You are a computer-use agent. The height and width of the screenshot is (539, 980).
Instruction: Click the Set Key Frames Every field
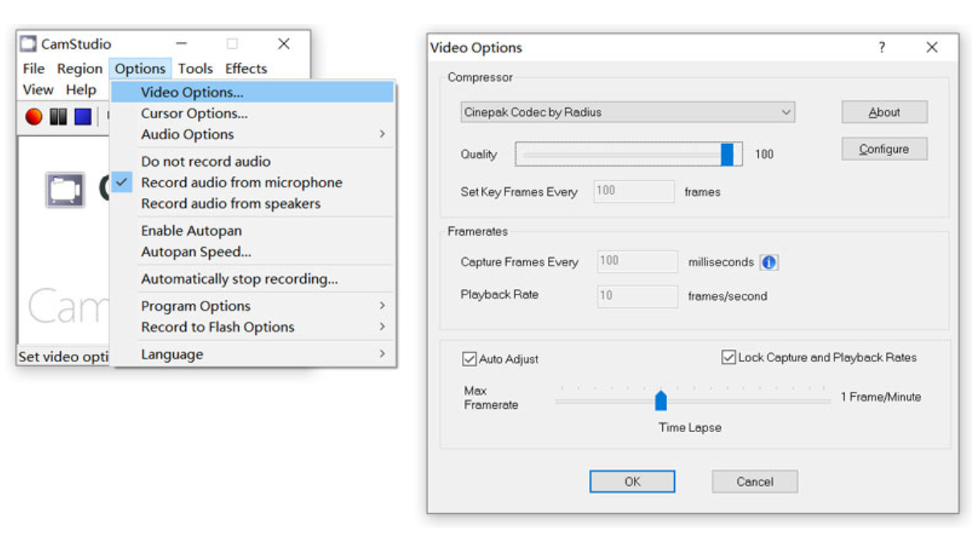634,191
